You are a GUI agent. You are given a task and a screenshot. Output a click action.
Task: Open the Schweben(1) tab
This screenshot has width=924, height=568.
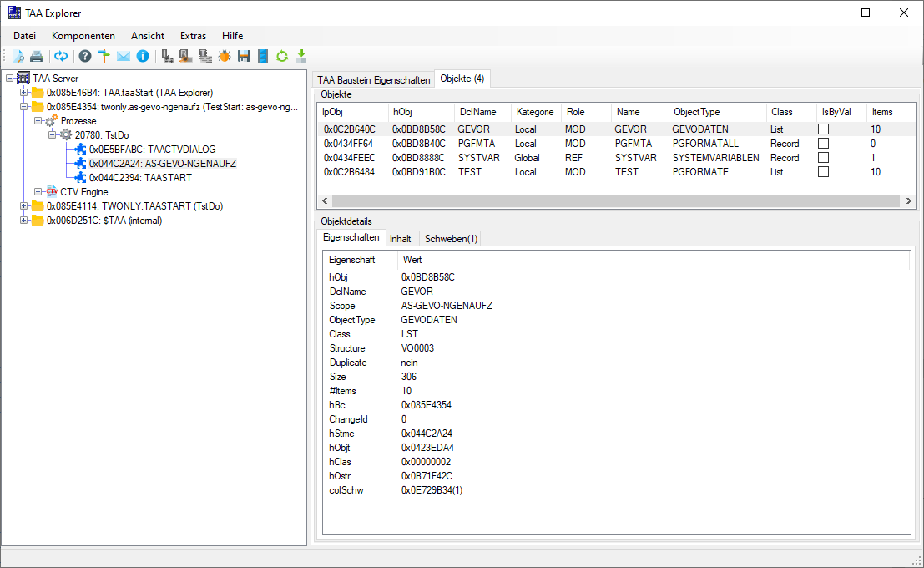pos(451,239)
